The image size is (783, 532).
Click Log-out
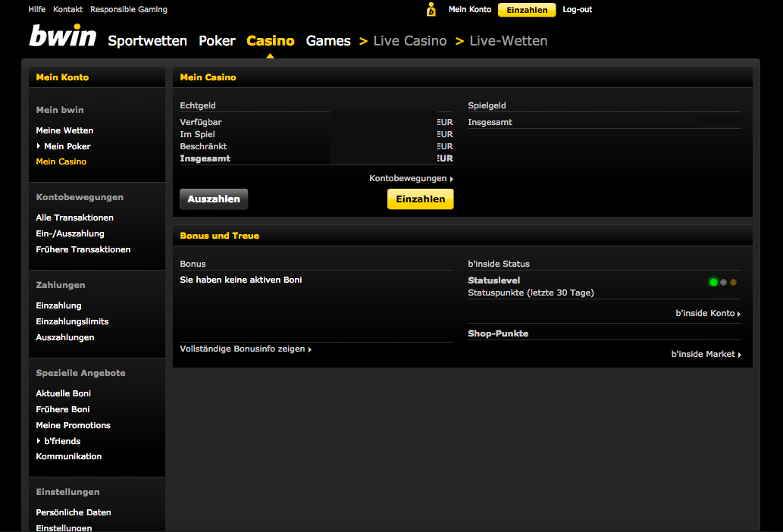(578, 10)
